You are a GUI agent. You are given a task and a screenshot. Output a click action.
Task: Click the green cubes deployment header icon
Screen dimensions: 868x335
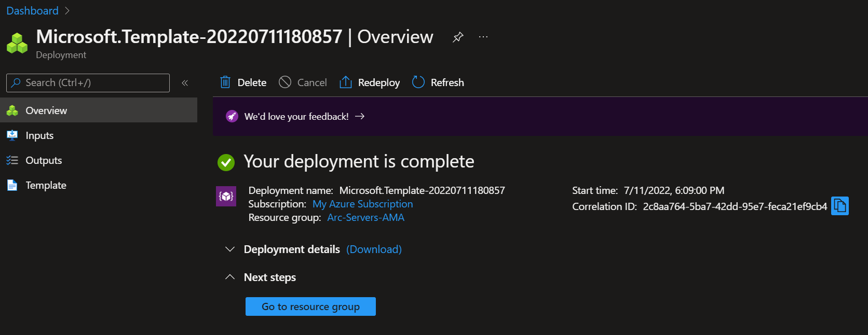(17, 43)
